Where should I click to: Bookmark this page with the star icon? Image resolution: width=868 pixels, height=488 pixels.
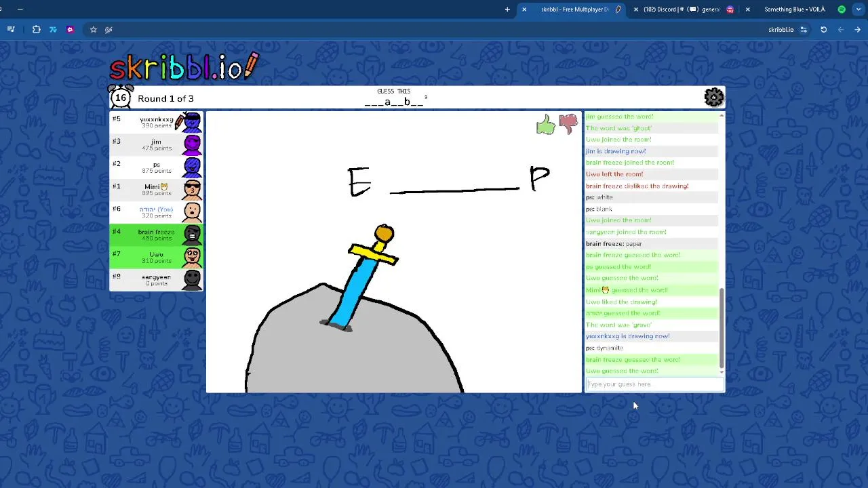point(94,30)
